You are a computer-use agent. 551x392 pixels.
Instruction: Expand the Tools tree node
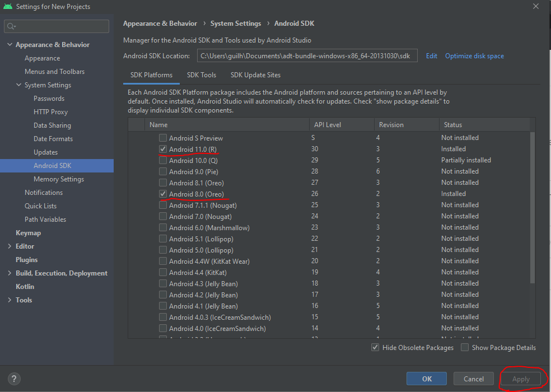point(10,300)
